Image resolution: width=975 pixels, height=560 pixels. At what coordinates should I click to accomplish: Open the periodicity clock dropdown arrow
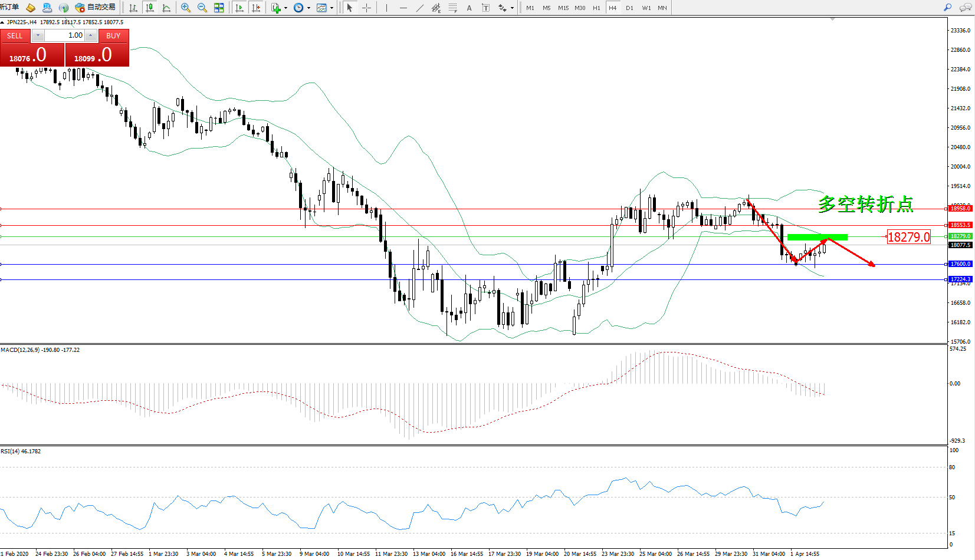[308, 8]
